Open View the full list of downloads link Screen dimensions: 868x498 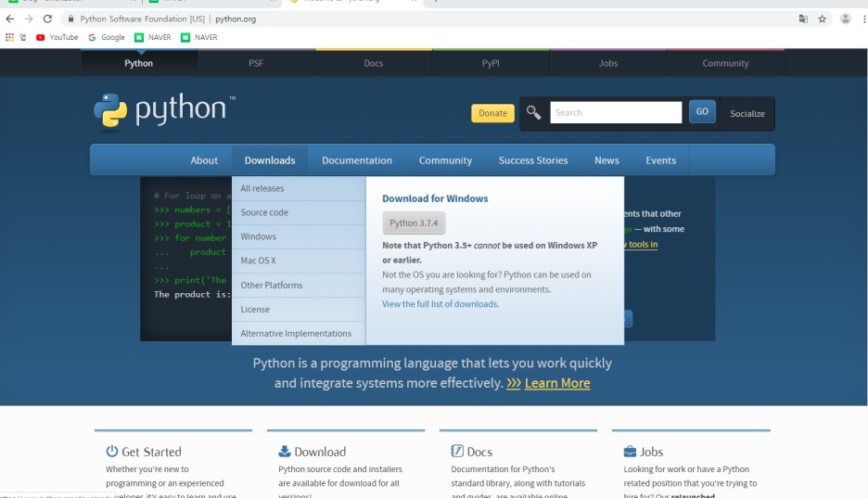440,304
